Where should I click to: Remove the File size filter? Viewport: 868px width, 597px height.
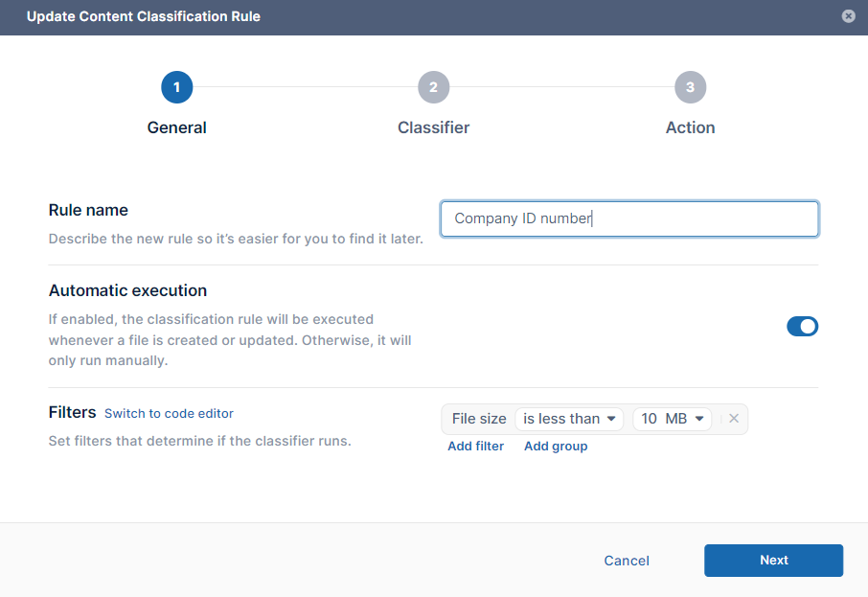(734, 419)
